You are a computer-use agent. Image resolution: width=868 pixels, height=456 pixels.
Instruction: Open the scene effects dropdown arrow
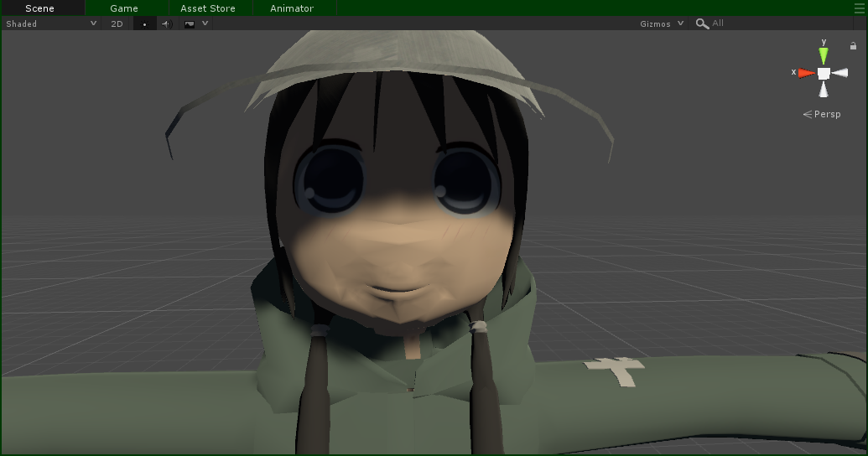[205, 24]
